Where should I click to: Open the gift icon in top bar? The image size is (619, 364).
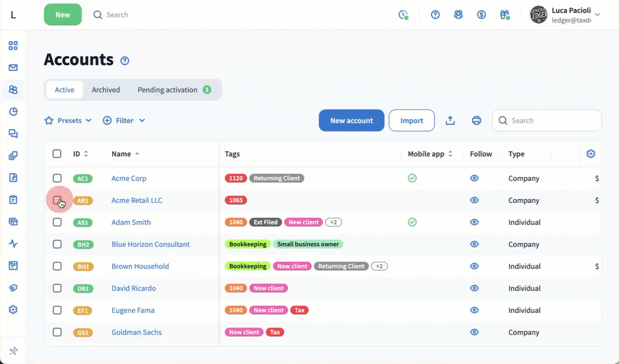coord(504,15)
